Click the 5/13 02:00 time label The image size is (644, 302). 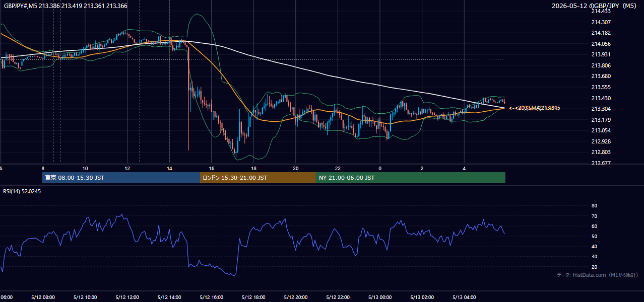pyautogui.click(x=422, y=297)
